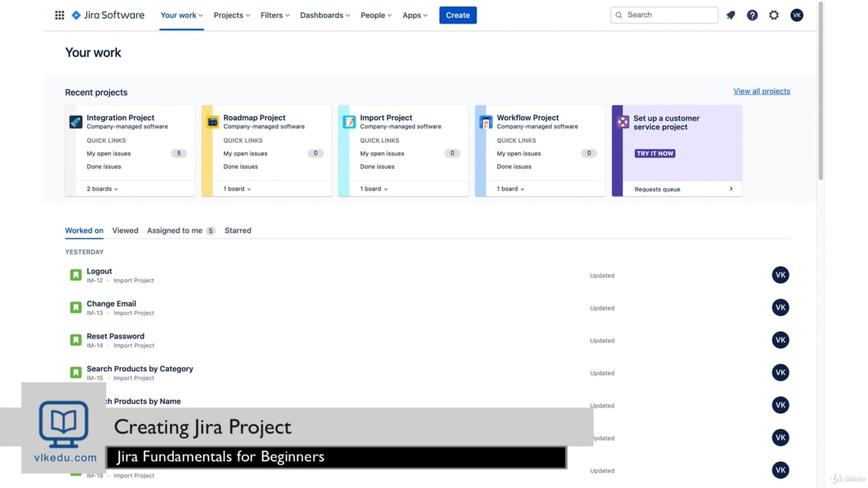Open the help question mark icon
This screenshot has width=868, height=488.
click(753, 15)
